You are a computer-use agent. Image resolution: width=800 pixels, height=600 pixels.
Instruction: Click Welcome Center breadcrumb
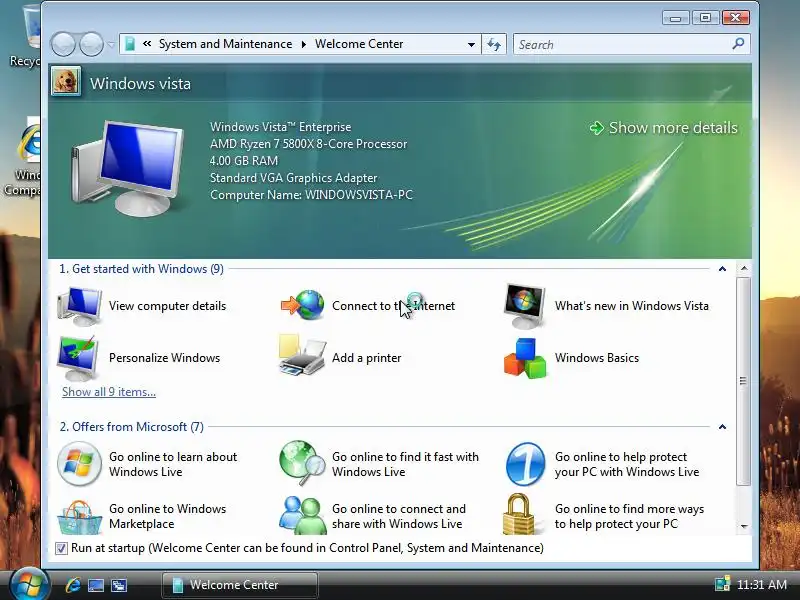click(x=359, y=44)
